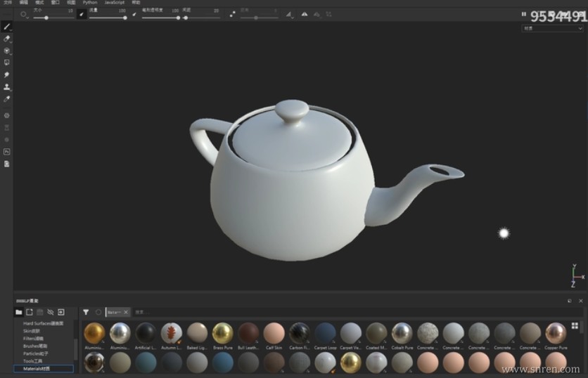The image size is (588, 378).
Task: Open Hard Surfaces category in shelf list
Action: [x=44, y=323]
